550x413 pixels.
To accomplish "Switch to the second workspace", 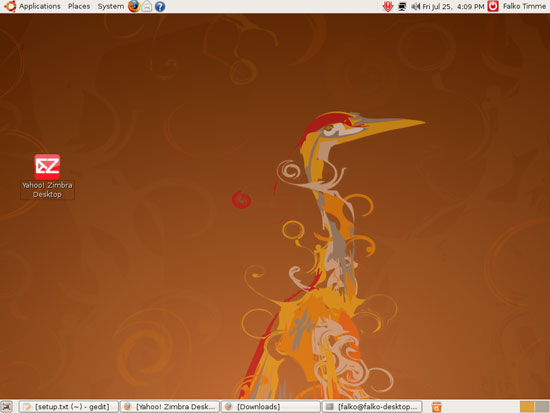I will 542,407.
